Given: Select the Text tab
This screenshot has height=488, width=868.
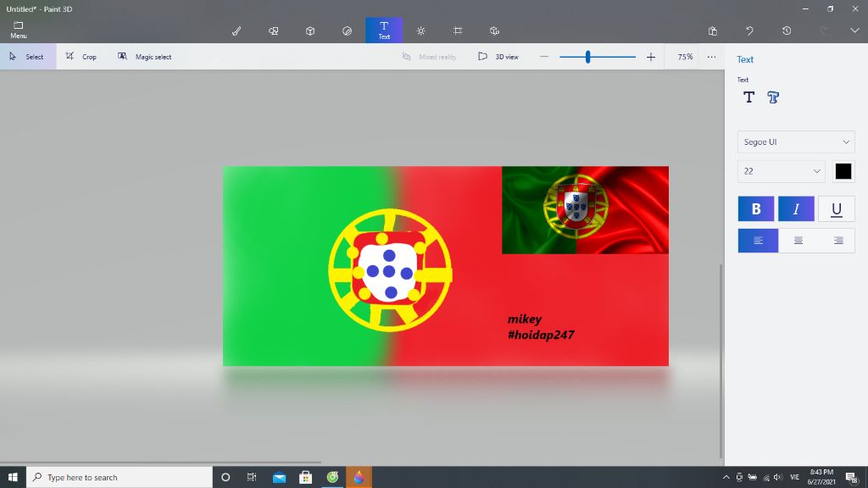Looking at the screenshot, I should 384,30.
